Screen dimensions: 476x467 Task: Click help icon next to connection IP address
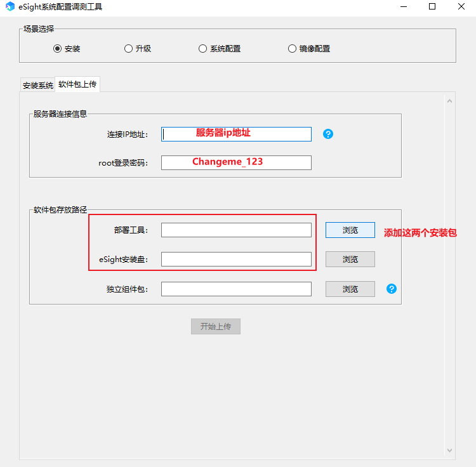click(x=328, y=134)
